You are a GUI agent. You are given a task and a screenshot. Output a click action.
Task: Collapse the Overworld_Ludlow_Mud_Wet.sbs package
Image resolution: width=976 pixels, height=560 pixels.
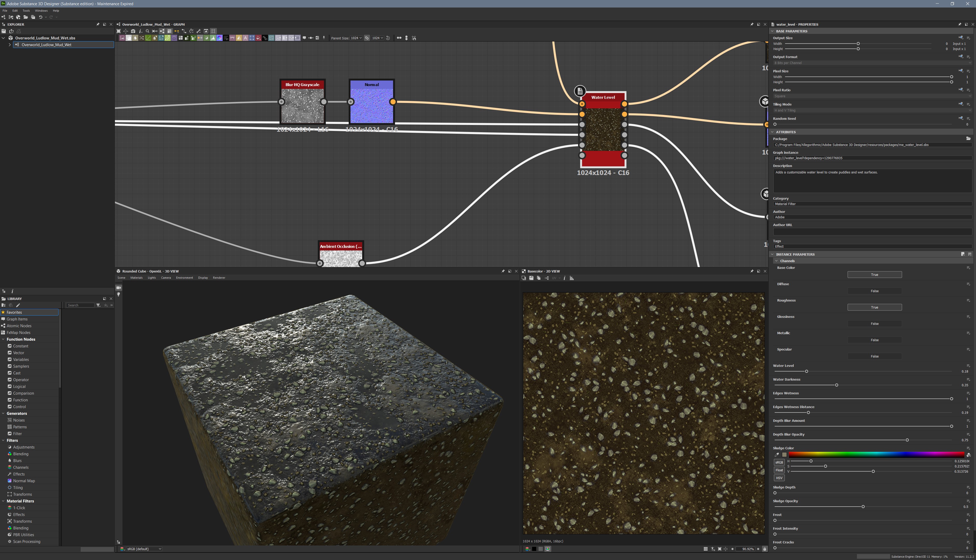(3, 38)
